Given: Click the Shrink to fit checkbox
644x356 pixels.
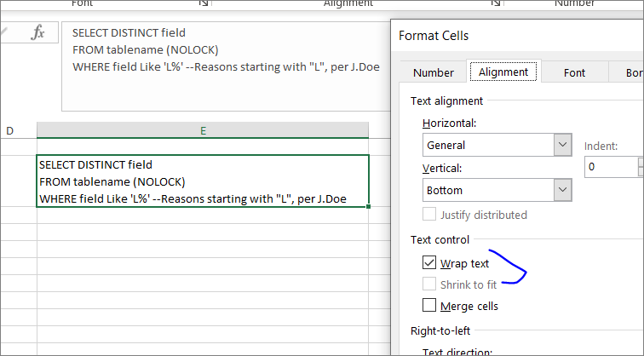Looking at the screenshot, I should pyautogui.click(x=430, y=284).
